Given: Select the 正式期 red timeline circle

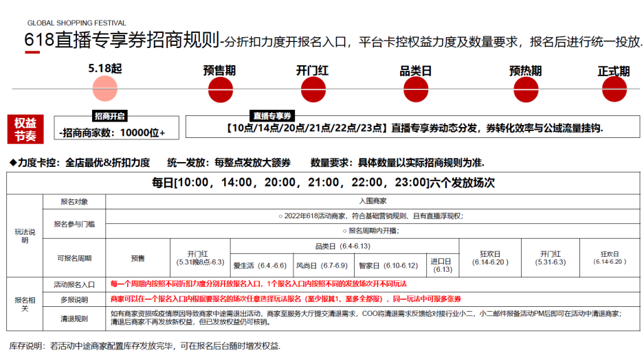Looking at the screenshot, I should pos(614,89).
